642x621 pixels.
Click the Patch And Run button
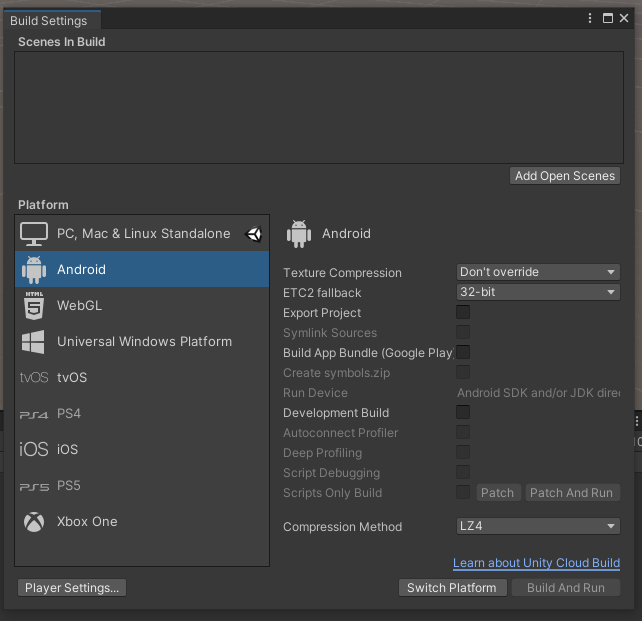(572, 492)
